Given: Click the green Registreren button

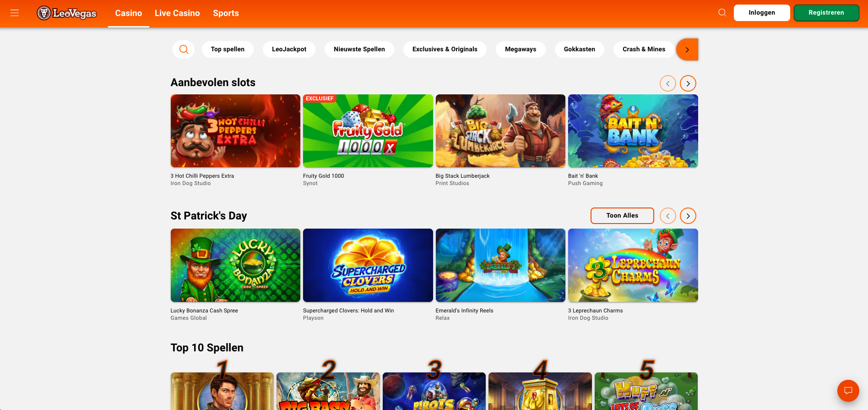Looking at the screenshot, I should [826, 13].
